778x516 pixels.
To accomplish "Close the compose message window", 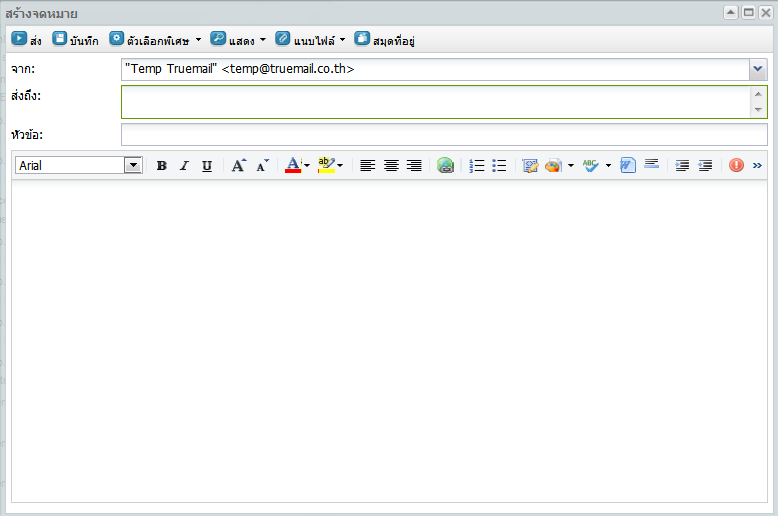I will pos(766,12).
